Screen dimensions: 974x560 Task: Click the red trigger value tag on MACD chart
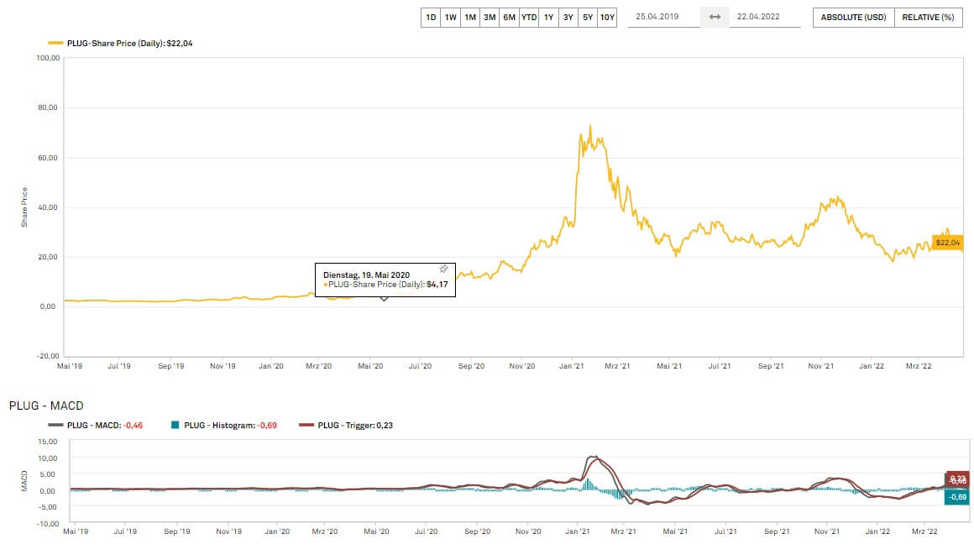957,479
